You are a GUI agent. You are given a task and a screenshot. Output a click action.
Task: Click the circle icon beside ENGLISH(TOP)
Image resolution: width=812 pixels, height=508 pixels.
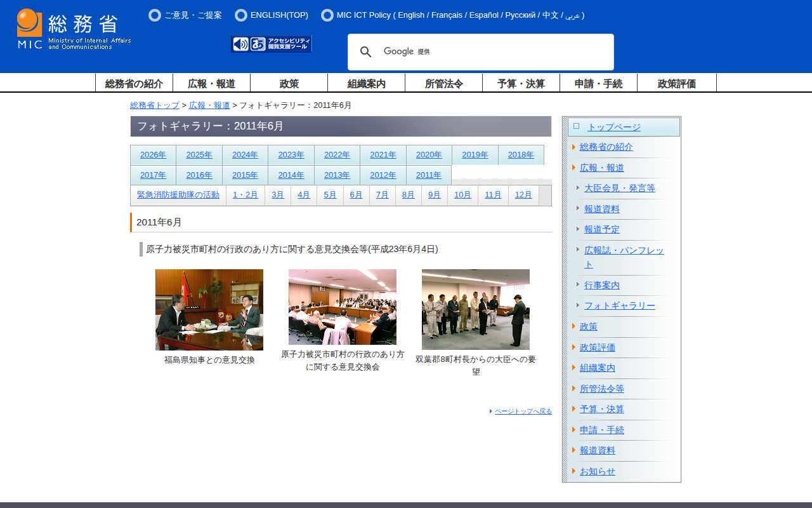point(241,15)
